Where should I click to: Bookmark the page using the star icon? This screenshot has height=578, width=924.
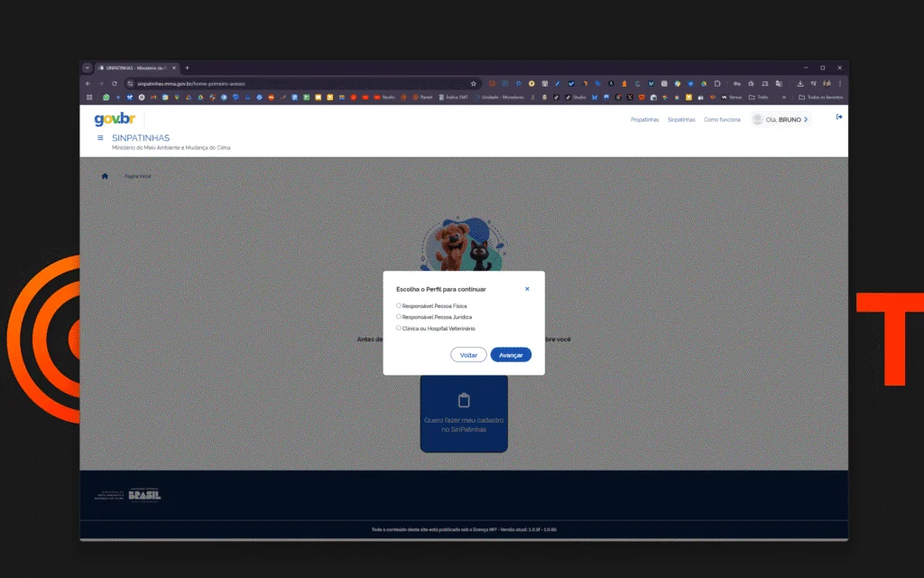(472, 81)
